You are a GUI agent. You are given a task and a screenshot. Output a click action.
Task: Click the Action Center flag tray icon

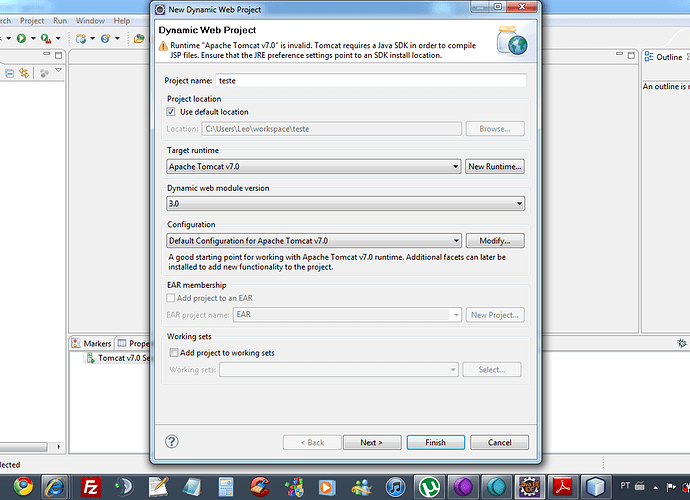670,487
